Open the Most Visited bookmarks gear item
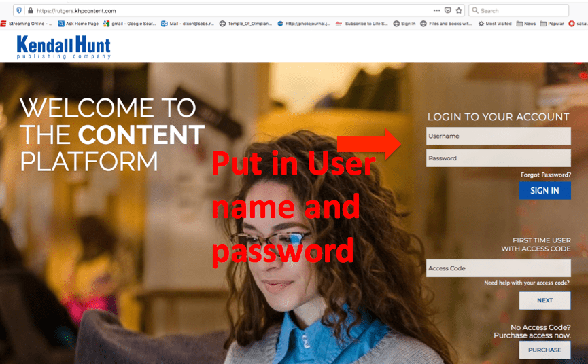 494,24
